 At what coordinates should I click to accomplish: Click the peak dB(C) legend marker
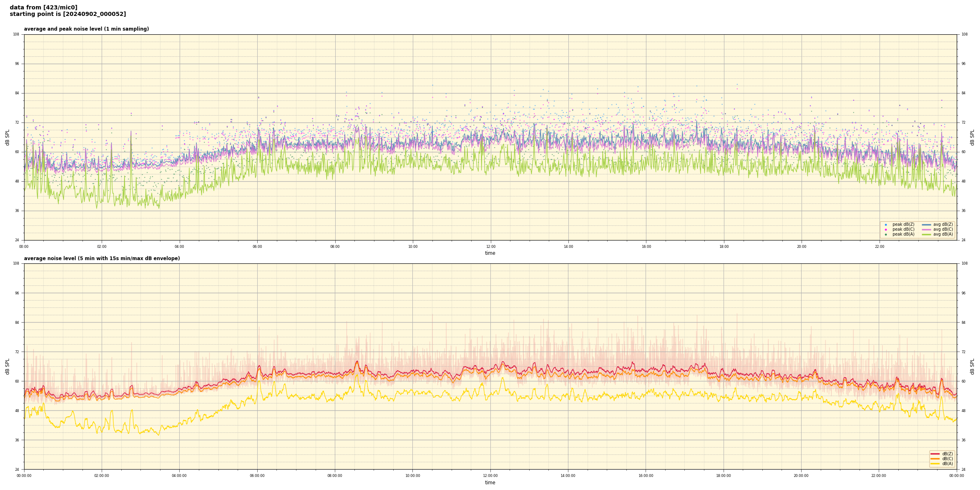(886, 229)
